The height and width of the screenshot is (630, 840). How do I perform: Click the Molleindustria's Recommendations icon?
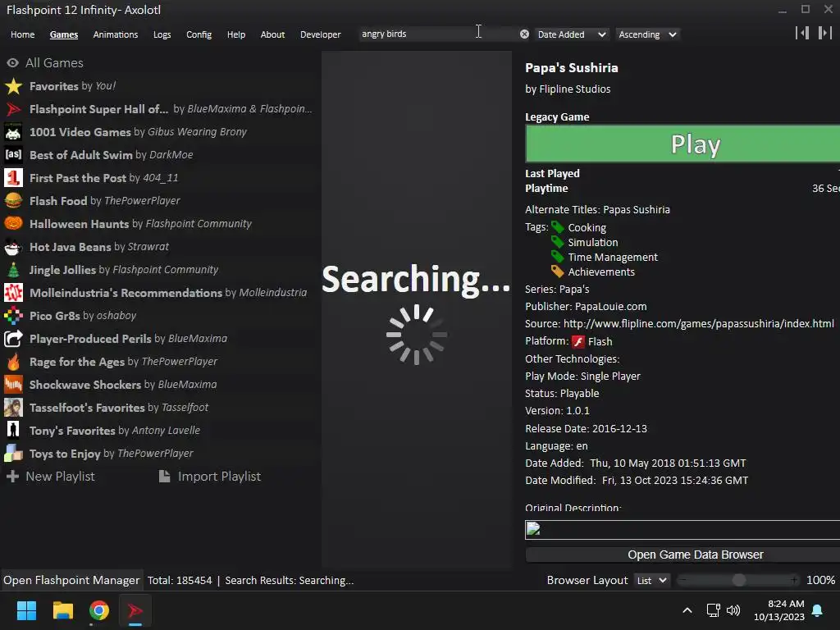click(13, 293)
